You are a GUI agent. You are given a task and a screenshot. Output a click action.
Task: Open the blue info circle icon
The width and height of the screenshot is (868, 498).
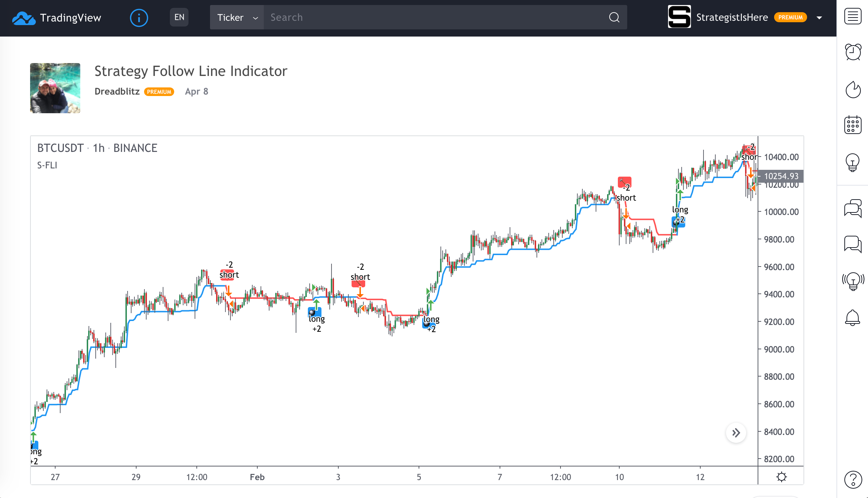click(139, 18)
